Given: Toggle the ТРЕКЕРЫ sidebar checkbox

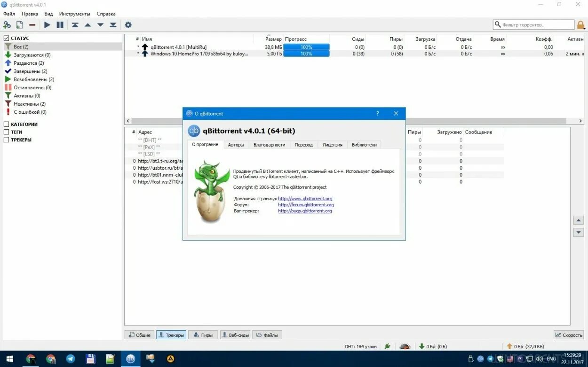Looking at the screenshot, I should tap(6, 140).
